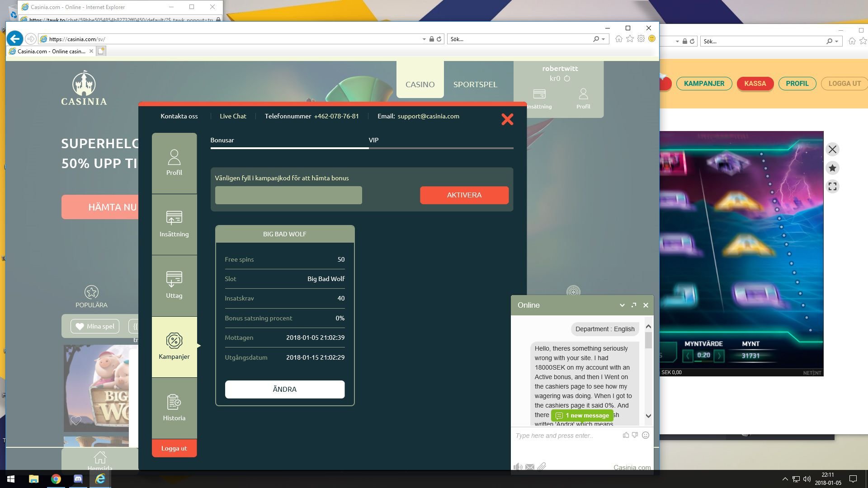Viewport: 868px width, 488px height.
Task: Open Uttag withdrawal section
Action: coord(174,286)
